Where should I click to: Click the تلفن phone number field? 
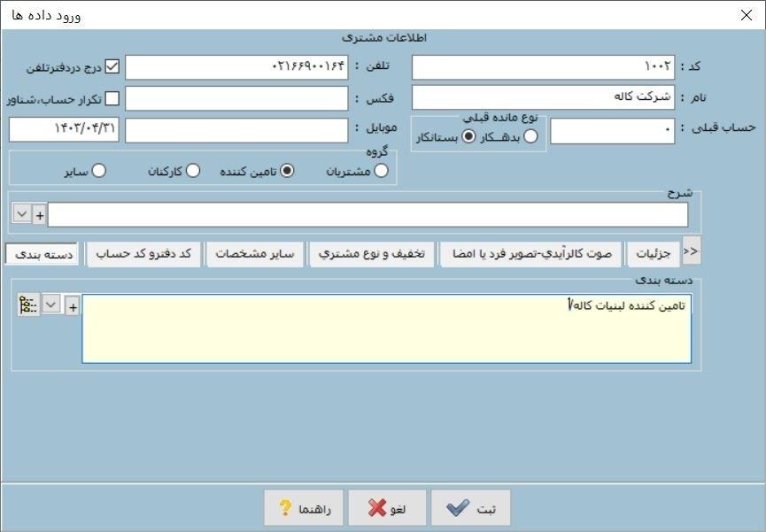pyautogui.click(x=236, y=67)
